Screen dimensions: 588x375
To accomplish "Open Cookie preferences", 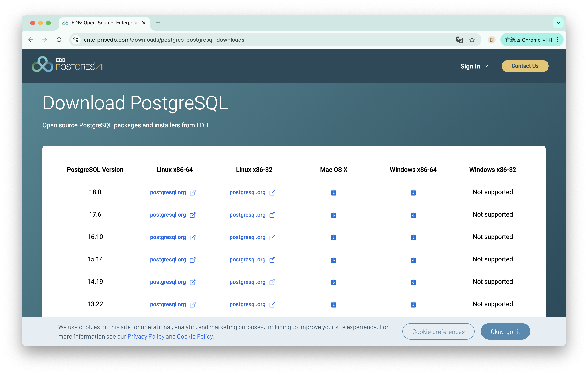I will click(x=438, y=332).
